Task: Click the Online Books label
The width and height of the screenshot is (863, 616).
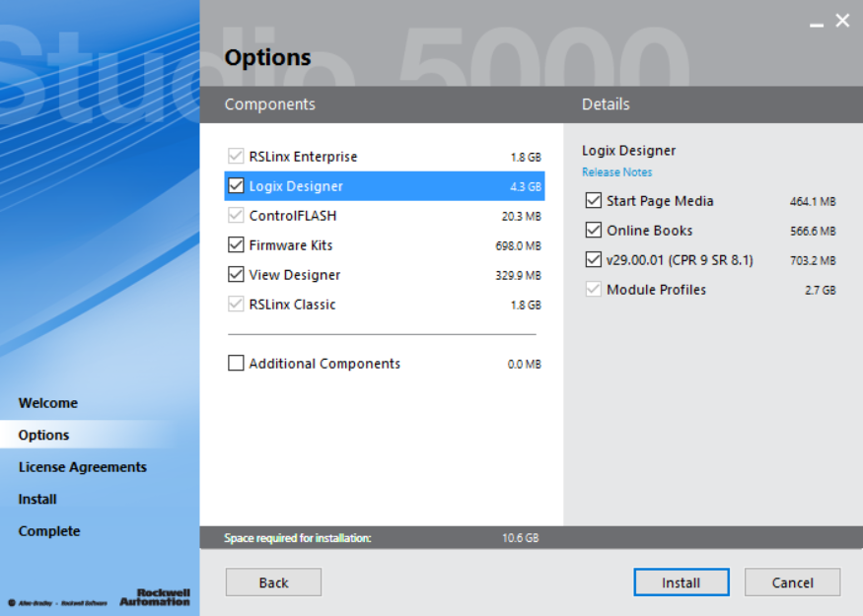Action: 649,231
